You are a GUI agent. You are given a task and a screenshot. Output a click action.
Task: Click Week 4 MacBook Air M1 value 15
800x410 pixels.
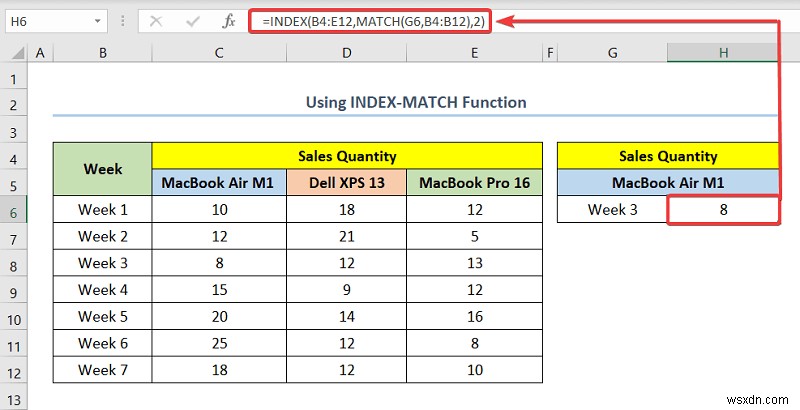(x=219, y=290)
